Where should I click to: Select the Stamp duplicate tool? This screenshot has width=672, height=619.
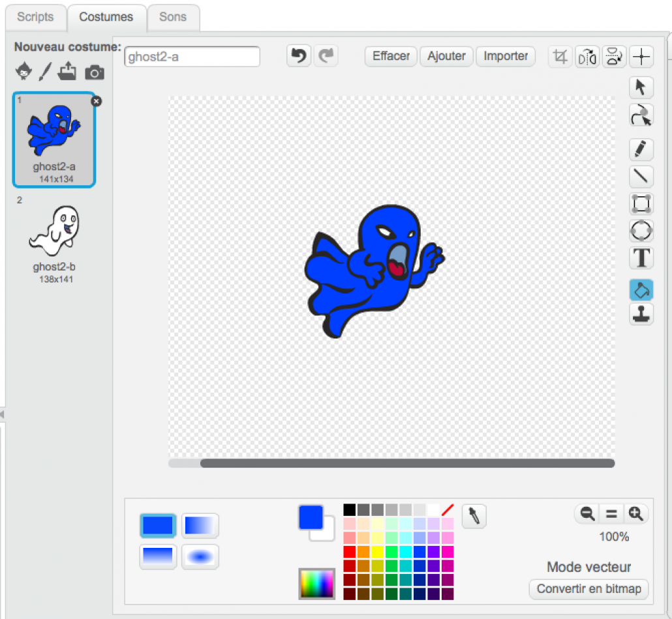641,314
